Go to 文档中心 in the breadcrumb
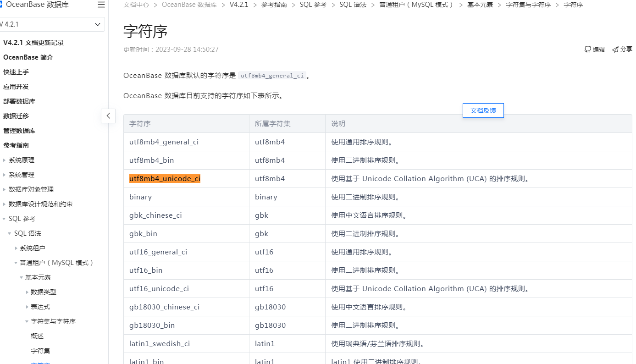The image size is (636, 364). (136, 5)
